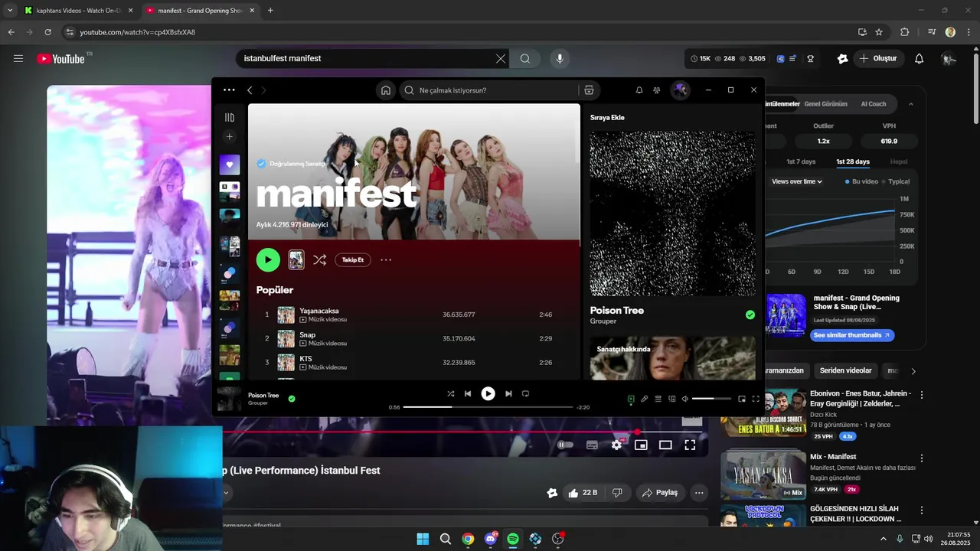The image size is (980, 551).
Task: Create playlist with plus icon in Spotify sidebar
Action: tap(230, 137)
